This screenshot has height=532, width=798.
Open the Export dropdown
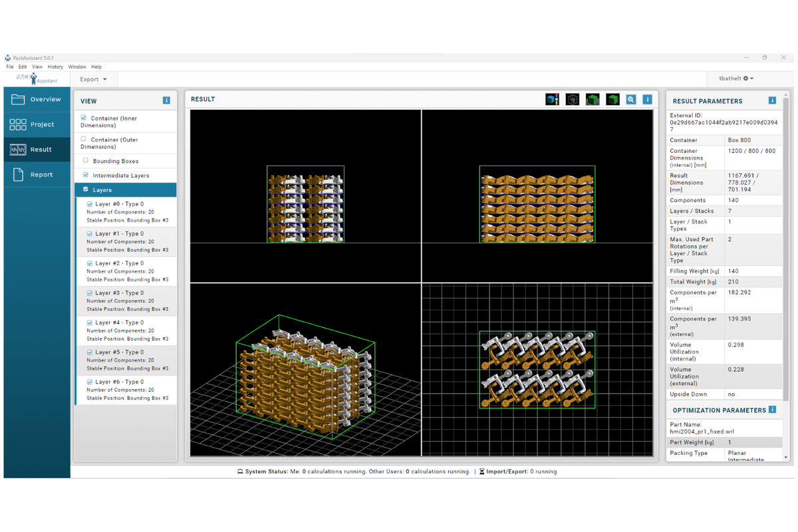[x=94, y=79]
